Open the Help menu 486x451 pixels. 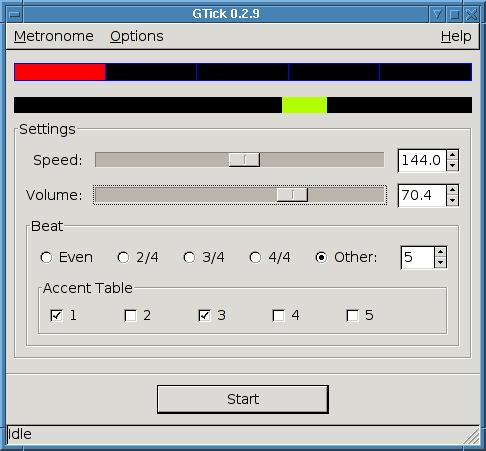[x=456, y=36]
